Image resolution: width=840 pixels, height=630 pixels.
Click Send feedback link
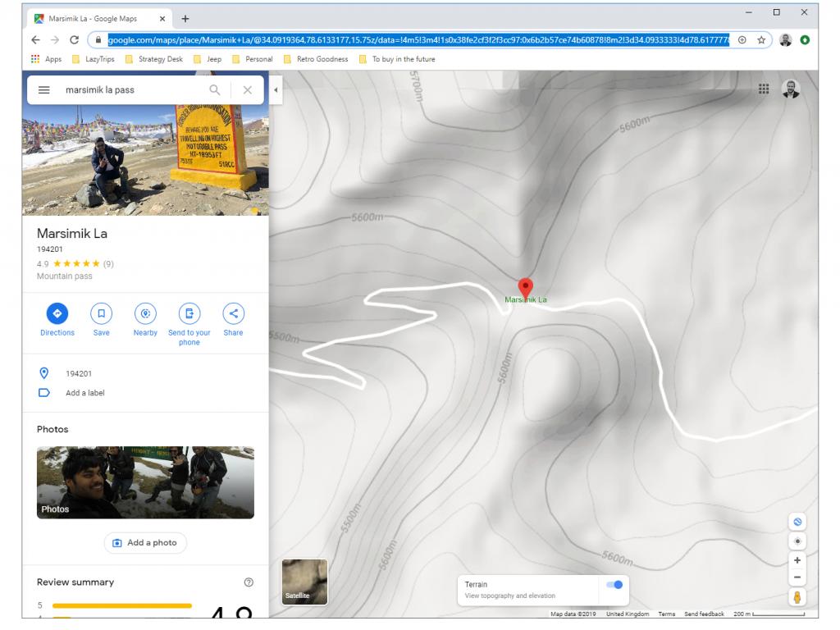704,614
